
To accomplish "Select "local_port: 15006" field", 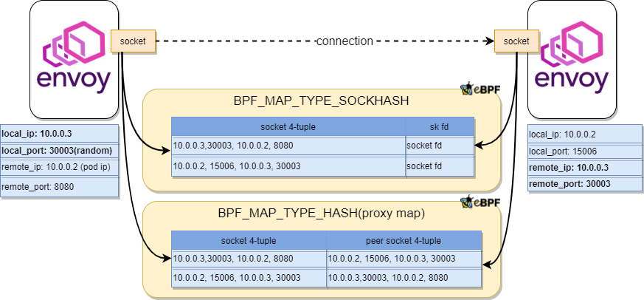I will [x=585, y=151].
